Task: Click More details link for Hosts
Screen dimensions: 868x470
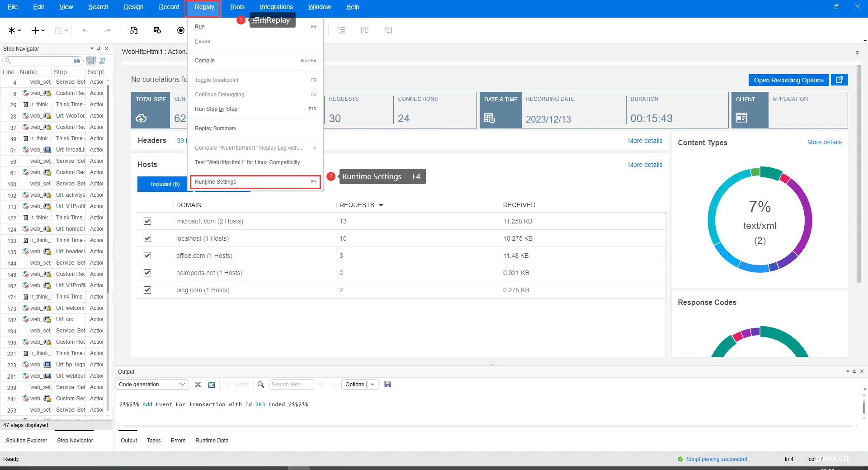Action: click(645, 165)
